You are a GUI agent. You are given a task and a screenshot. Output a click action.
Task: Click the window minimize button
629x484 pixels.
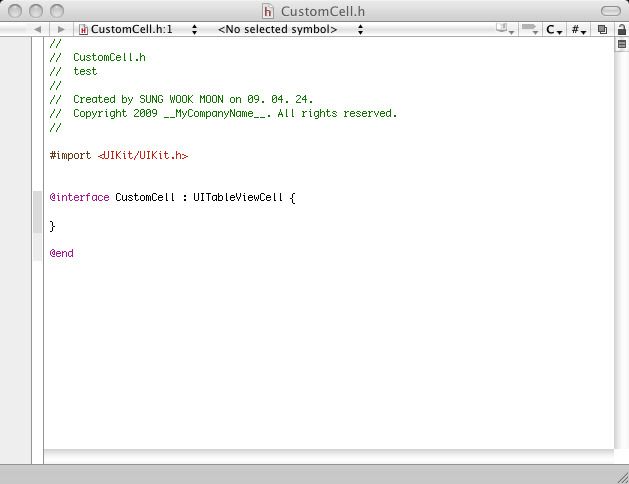pos(36,11)
